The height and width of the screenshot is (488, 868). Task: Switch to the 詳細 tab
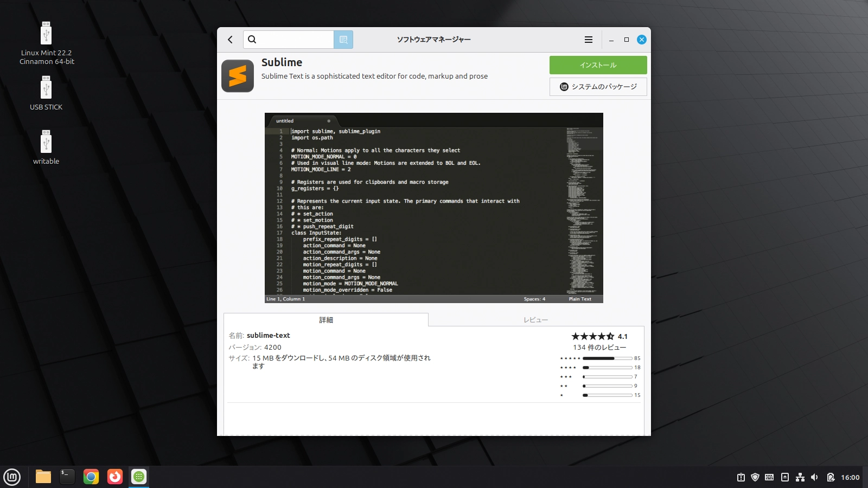326,320
